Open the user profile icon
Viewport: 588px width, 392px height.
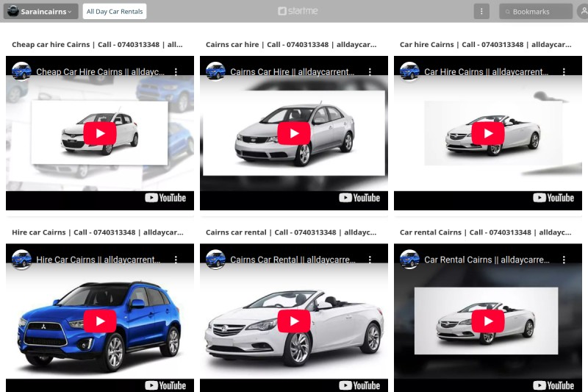pyautogui.click(x=583, y=11)
